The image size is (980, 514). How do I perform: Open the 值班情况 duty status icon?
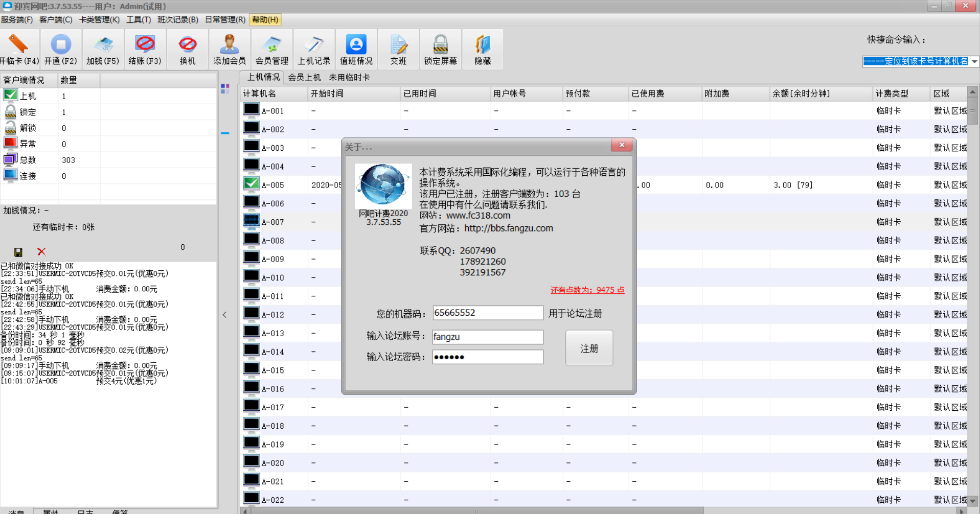tap(356, 49)
